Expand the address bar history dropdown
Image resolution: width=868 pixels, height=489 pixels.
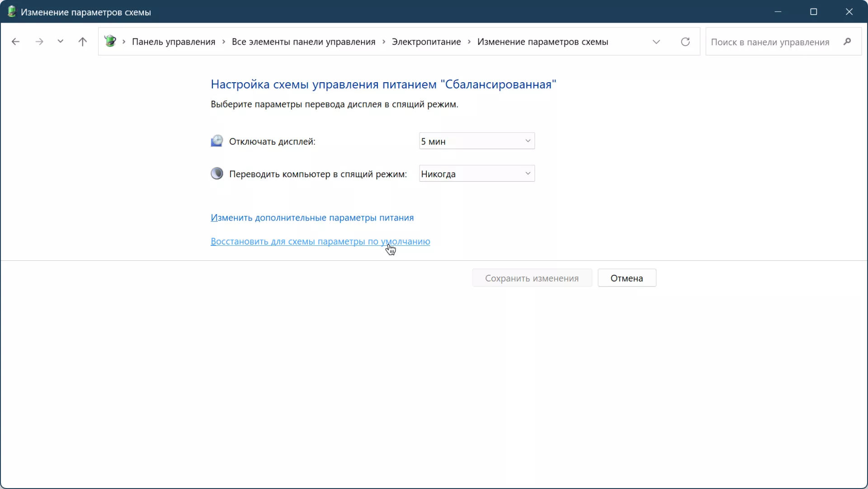[656, 42]
